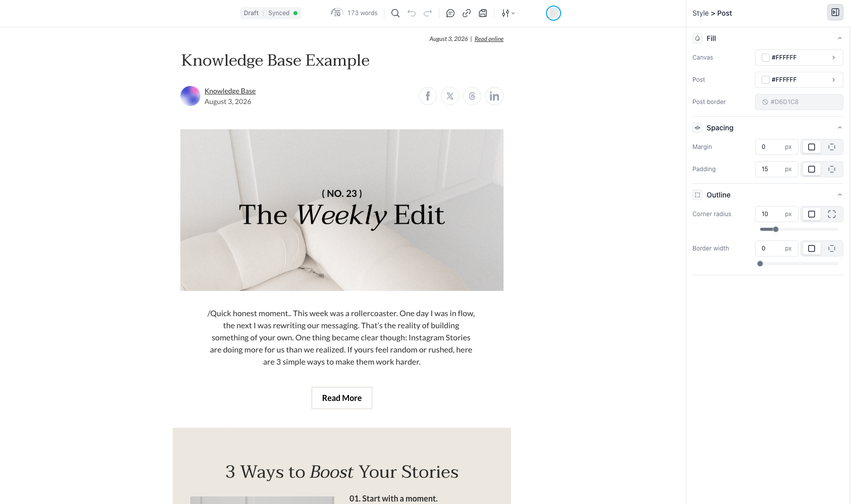The height and width of the screenshot is (504, 851).
Task: Collapse the right sidebar panel icon
Action: [x=835, y=12]
